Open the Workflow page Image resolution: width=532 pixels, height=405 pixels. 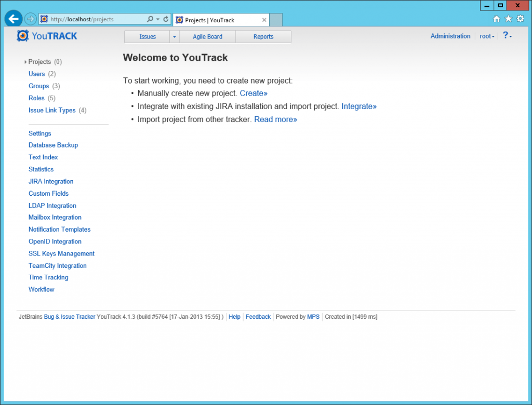coord(42,289)
